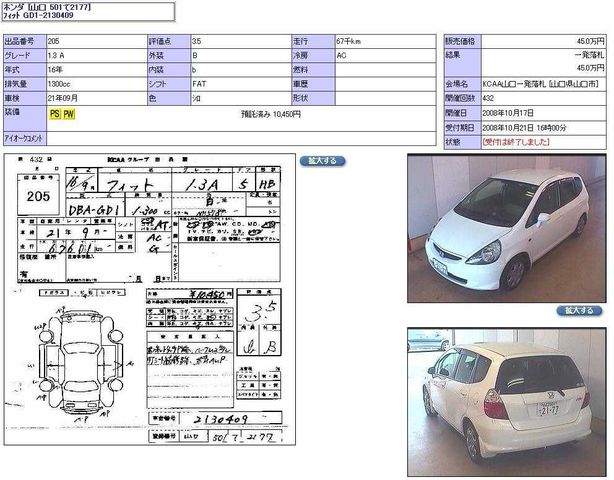Select the score value 3.5 in the table
The image size is (614, 480).
tap(197, 41)
